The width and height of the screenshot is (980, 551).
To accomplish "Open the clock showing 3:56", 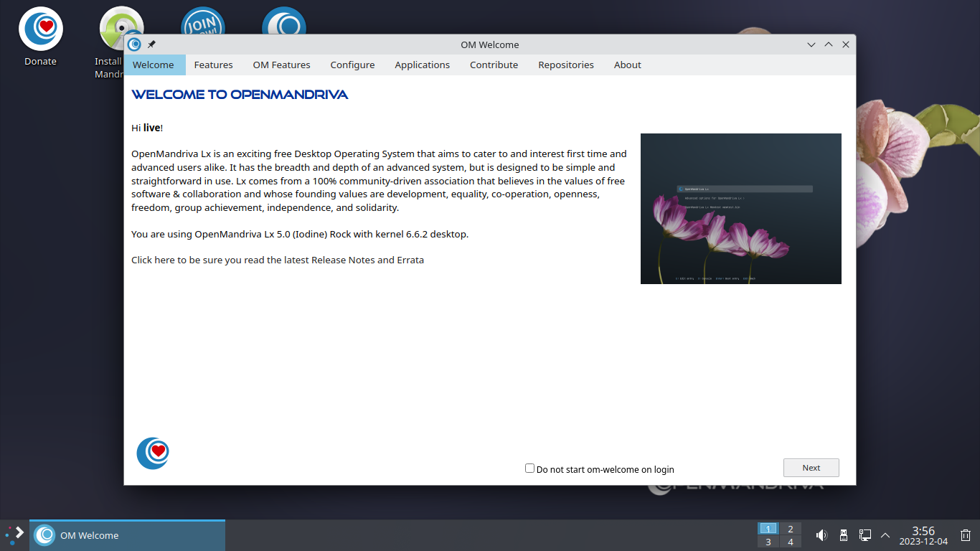I will (x=923, y=535).
